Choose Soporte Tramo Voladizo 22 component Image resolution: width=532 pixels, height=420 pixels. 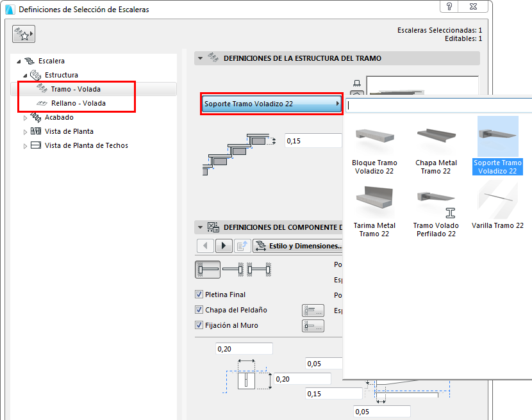pos(498,146)
